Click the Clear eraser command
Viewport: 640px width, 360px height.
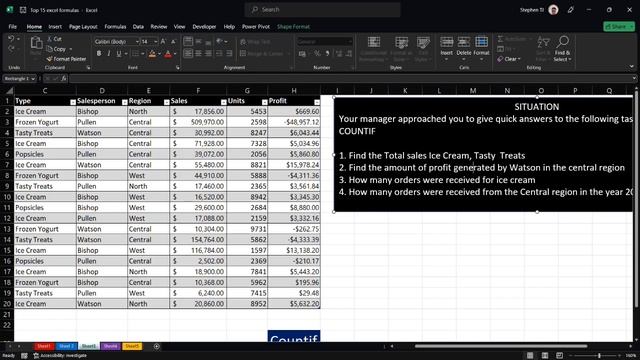(509, 59)
